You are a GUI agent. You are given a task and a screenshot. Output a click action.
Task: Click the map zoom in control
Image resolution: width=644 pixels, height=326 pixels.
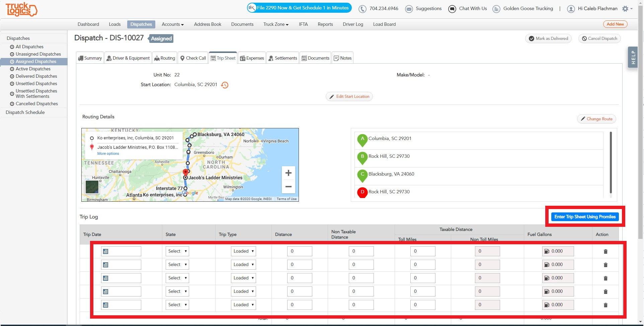click(x=288, y=173)
